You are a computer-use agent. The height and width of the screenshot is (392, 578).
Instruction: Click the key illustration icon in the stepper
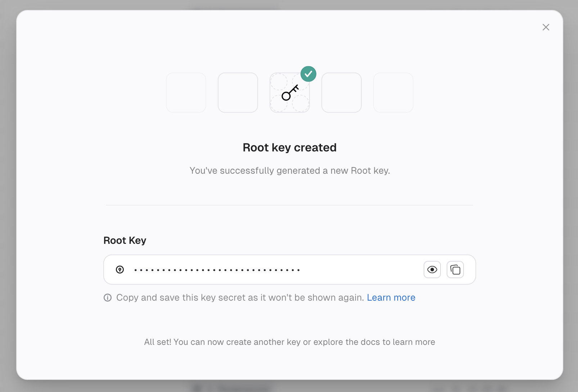point(290,92)
